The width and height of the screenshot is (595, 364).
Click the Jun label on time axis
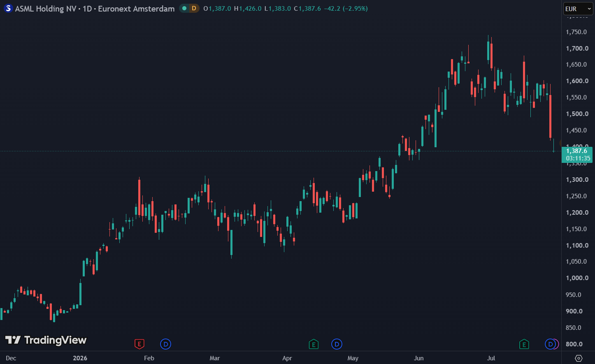point(419,358)
